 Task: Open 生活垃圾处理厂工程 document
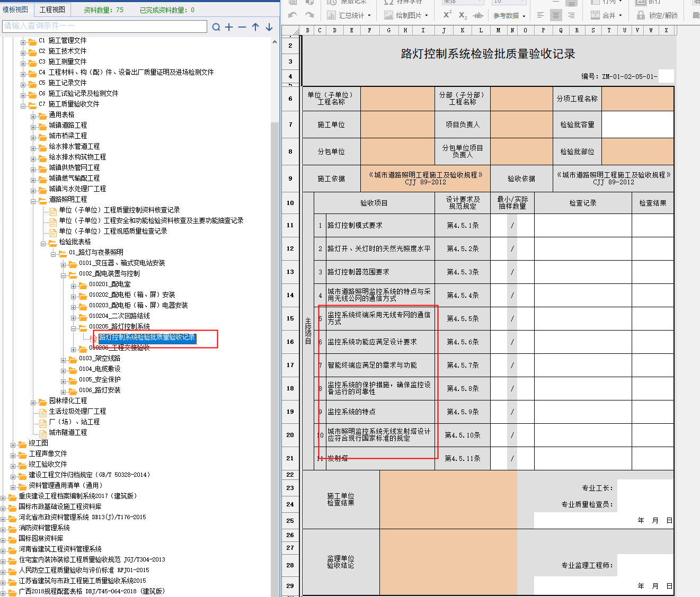pos(77,411)
